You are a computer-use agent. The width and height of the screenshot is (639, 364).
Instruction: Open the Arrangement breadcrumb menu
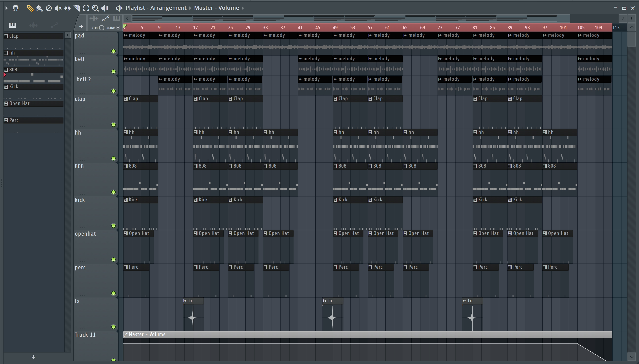coord(156,8)
